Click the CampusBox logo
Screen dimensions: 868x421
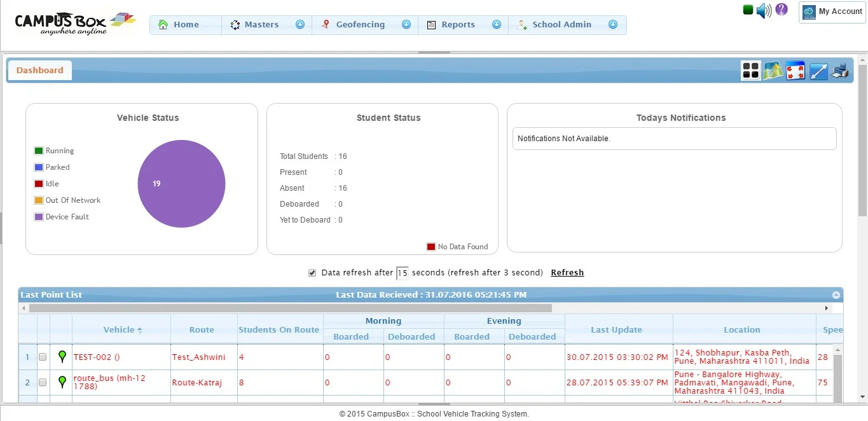(x=75, y=24)
